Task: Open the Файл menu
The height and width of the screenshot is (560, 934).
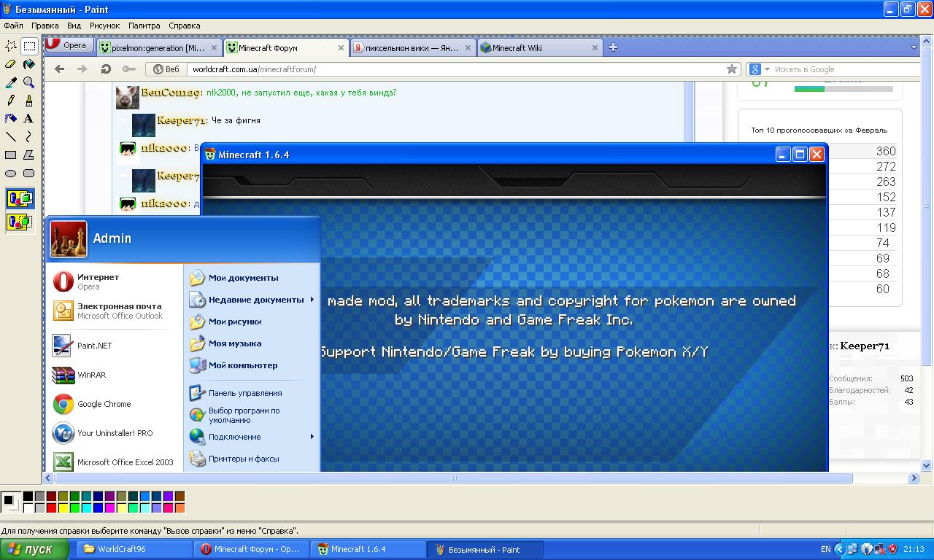Action: (x=13, y=26)
